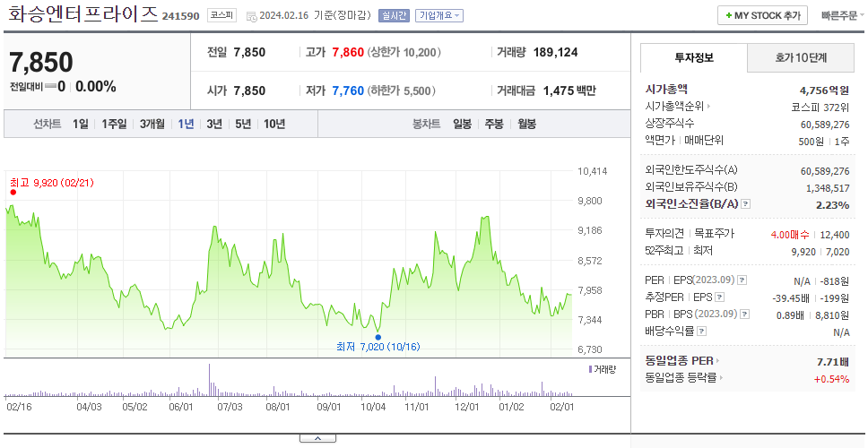The image size is (868, 448).
Task: Switch to the 호가 10단계 tab
Action: (x=801, y=57)
